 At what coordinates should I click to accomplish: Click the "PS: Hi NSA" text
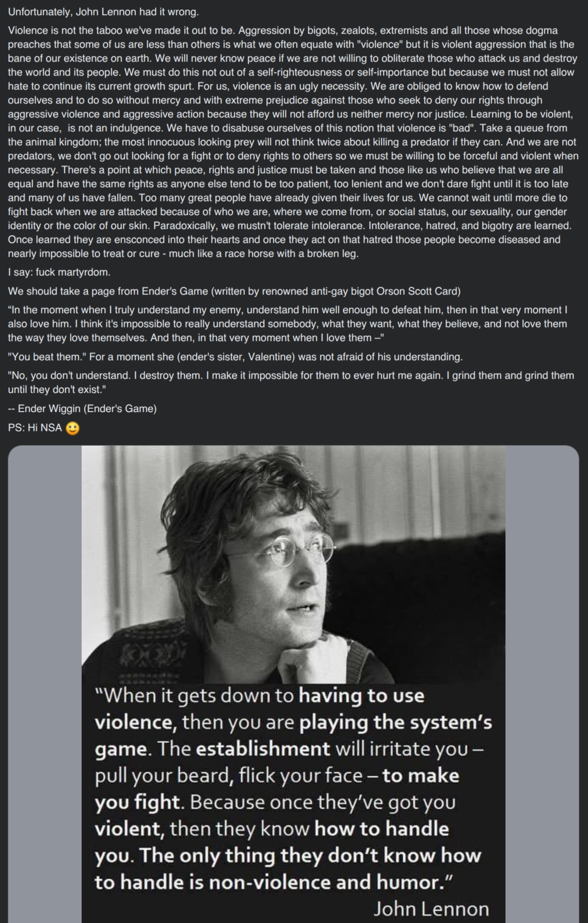coord(35,428)
